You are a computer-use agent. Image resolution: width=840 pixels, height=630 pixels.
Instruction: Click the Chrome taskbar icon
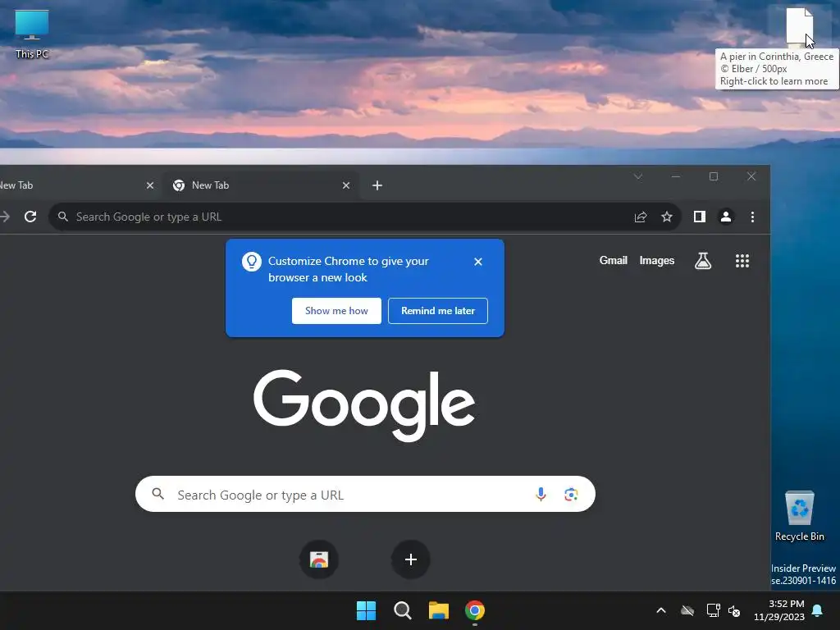click(475, 610)
